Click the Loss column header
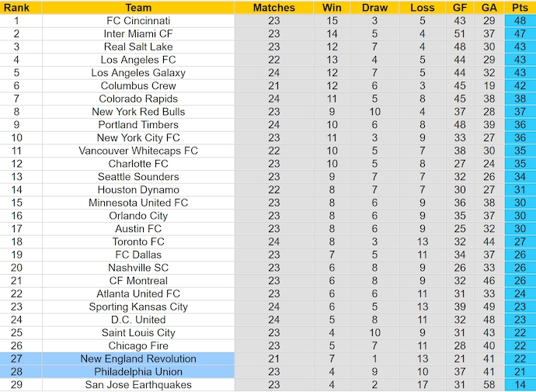The image size is (536, 392). [x=423, y=8]
